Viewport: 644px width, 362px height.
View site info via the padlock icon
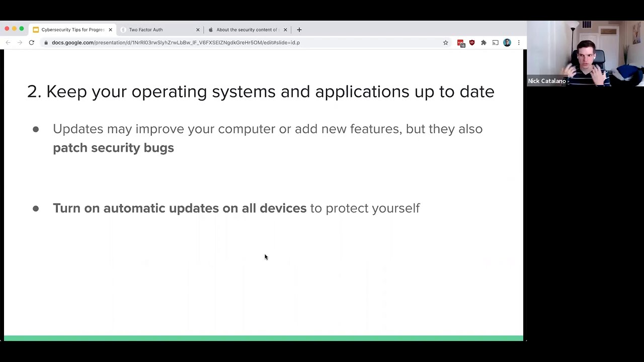pos(46,43)
